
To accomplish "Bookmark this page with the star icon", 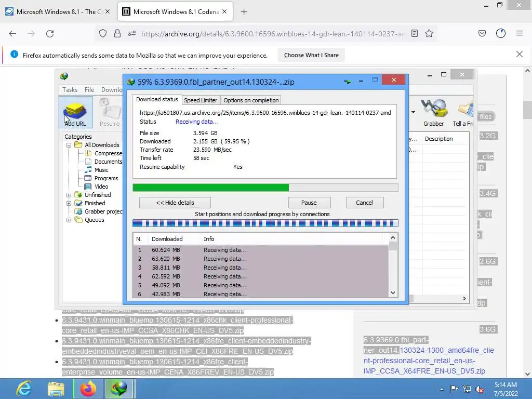I will pos(429,33).
